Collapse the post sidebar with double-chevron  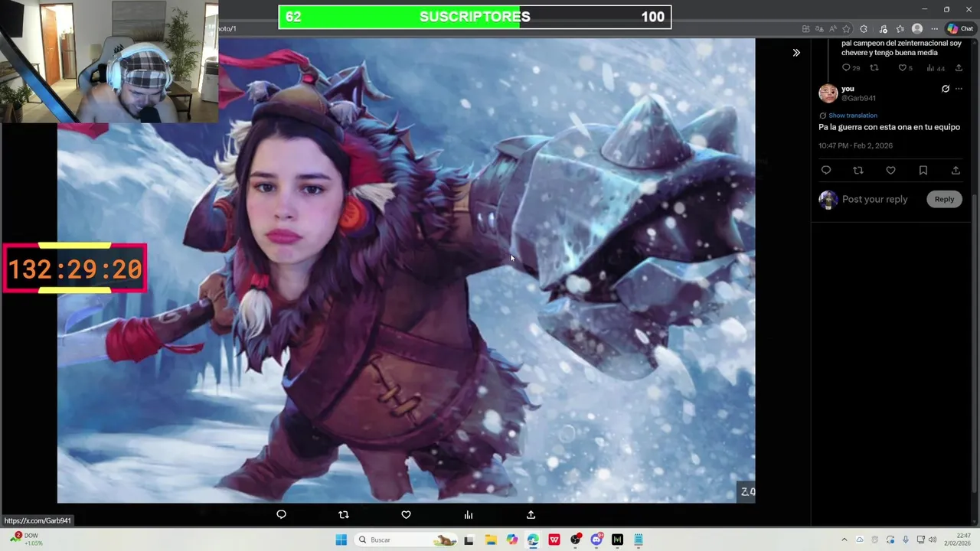[x=796, y=53]
